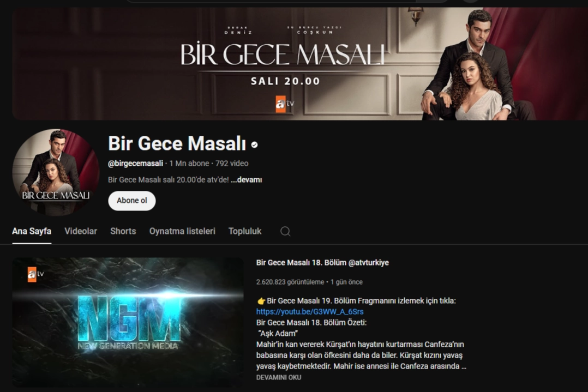588x392 pixels.
Task: Click the verified badge beside Bir Gece Masalı
Action: [255, 144]
